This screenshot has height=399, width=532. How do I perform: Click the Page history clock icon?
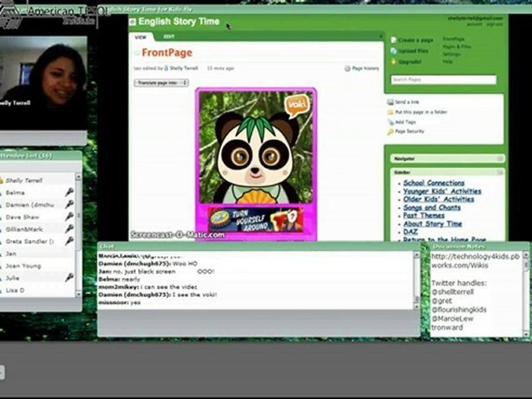[x=347, y=69]
